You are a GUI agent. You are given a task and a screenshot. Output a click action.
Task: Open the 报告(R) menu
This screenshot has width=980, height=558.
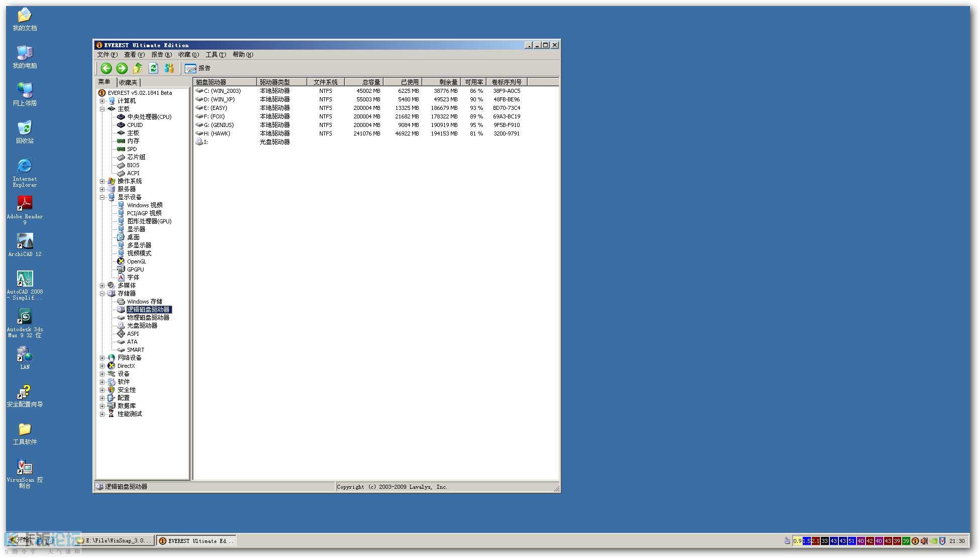(x=161, y=55)
